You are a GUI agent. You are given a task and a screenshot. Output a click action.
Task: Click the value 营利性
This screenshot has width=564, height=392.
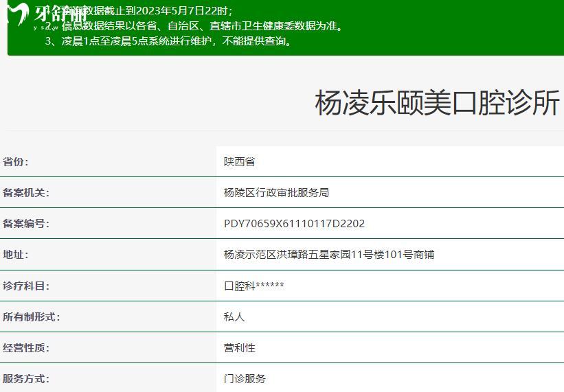[239, 348]
